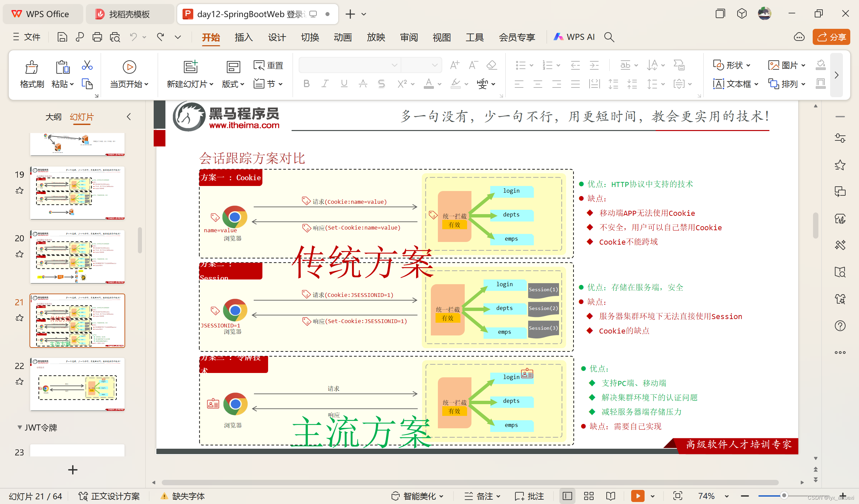Click the Format Painter (格式刷) icon
This screenshot has height=504, width=859.
click(x=31, y=67)
